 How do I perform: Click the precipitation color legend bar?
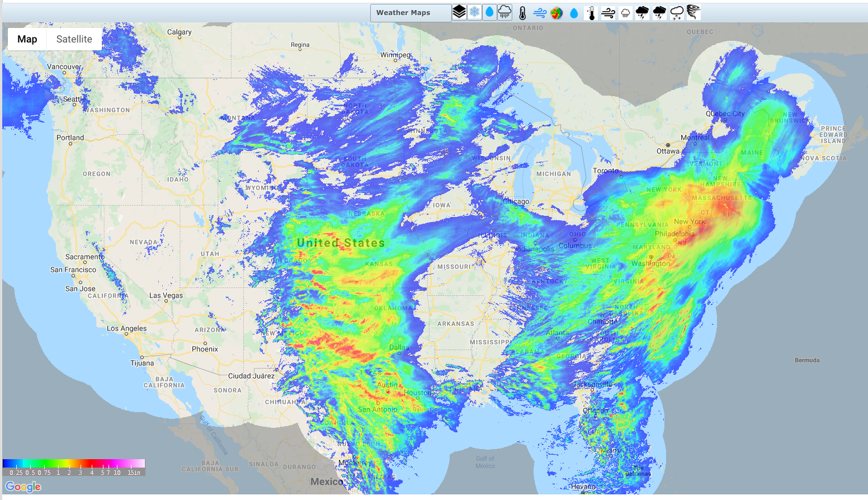(74, 464)
